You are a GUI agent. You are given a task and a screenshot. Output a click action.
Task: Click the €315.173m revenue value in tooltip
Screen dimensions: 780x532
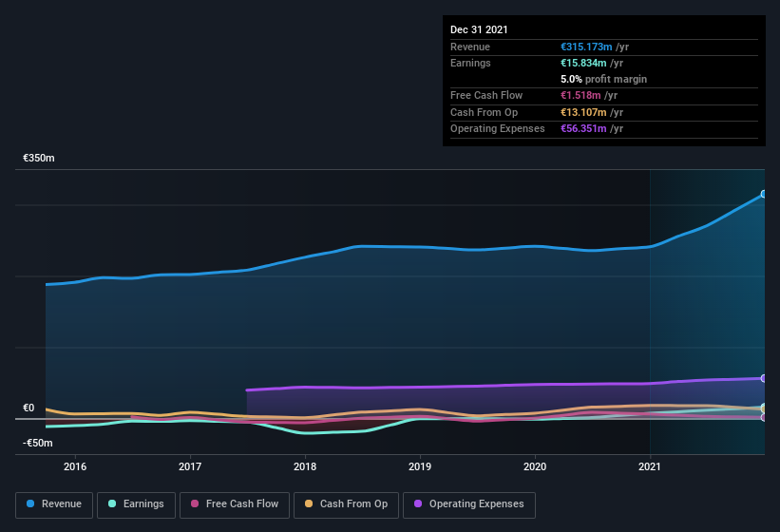[x=588, y=47]
